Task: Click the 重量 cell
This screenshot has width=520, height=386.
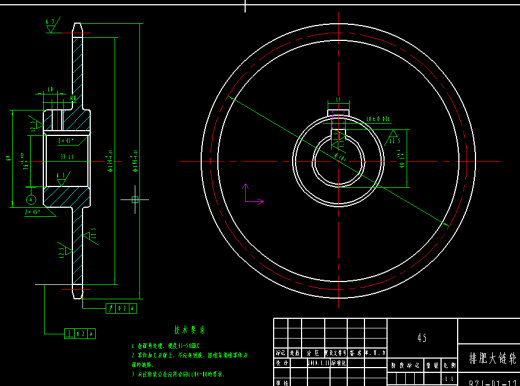Action: (x=433, y=365)
